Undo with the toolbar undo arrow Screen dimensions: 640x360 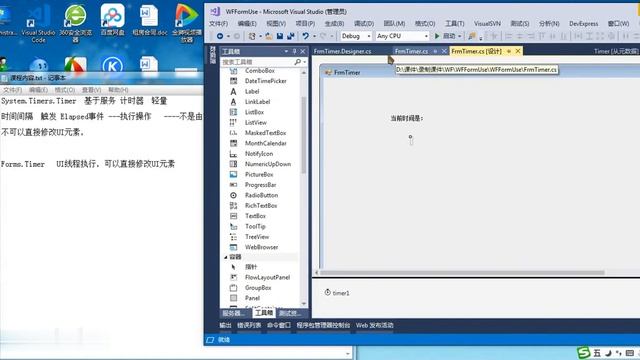(306, 36)
